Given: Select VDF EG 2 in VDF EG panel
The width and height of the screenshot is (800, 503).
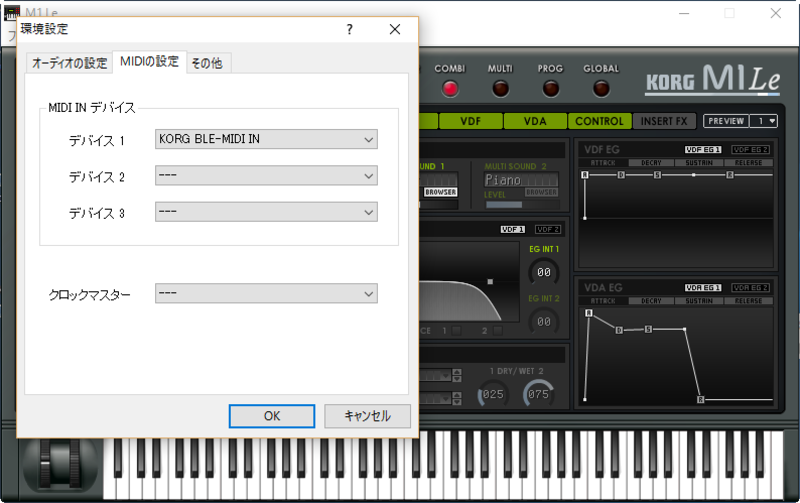Looking at the screenshot, I should tap(751, 149).
